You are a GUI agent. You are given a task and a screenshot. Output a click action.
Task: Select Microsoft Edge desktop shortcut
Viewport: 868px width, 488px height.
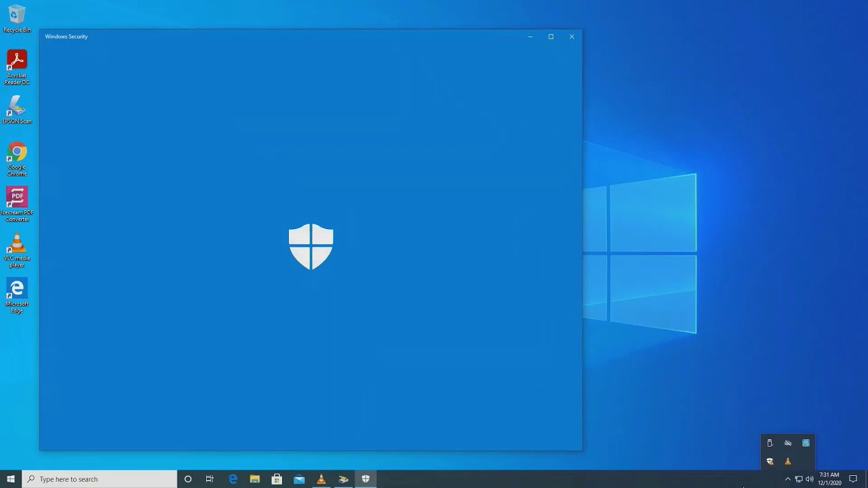17,296
